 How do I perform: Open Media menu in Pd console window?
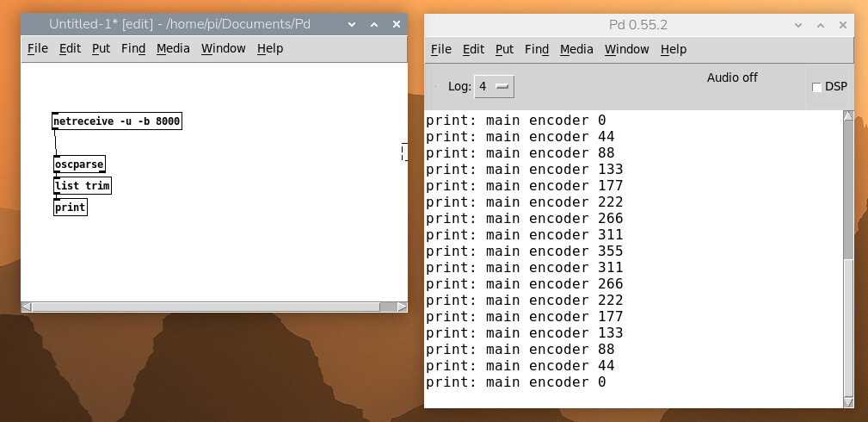[576, 49]
